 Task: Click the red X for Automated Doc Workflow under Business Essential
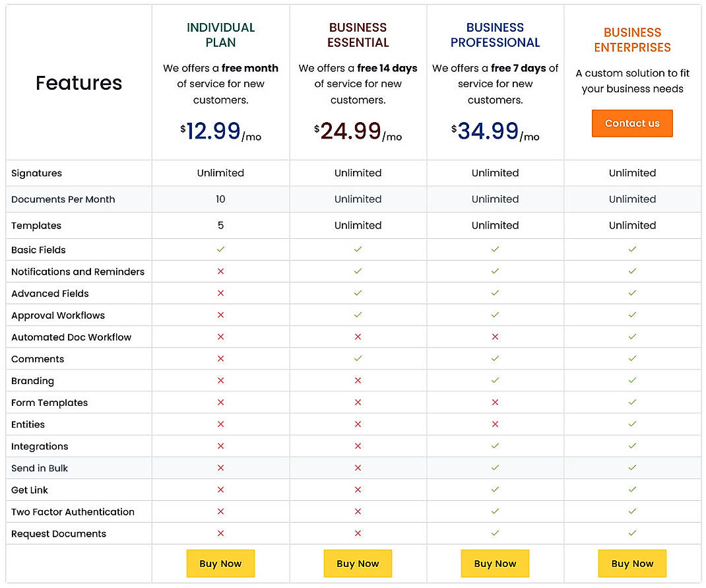pyautogui.click(x=358, y=337)
